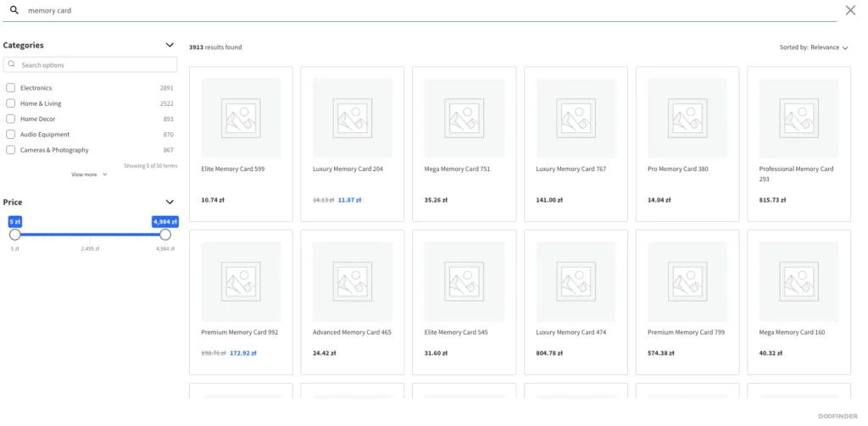868x426 pixels.
Task: Open Premium Memory Card 992 image
Action: point(241,282)
